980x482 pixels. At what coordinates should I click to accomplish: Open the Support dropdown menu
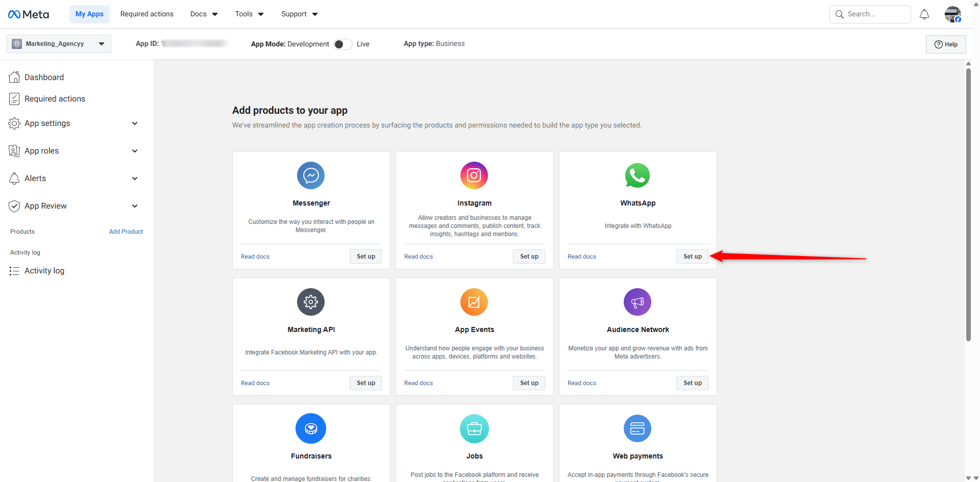pyautogui.click(x=299, y=14)
